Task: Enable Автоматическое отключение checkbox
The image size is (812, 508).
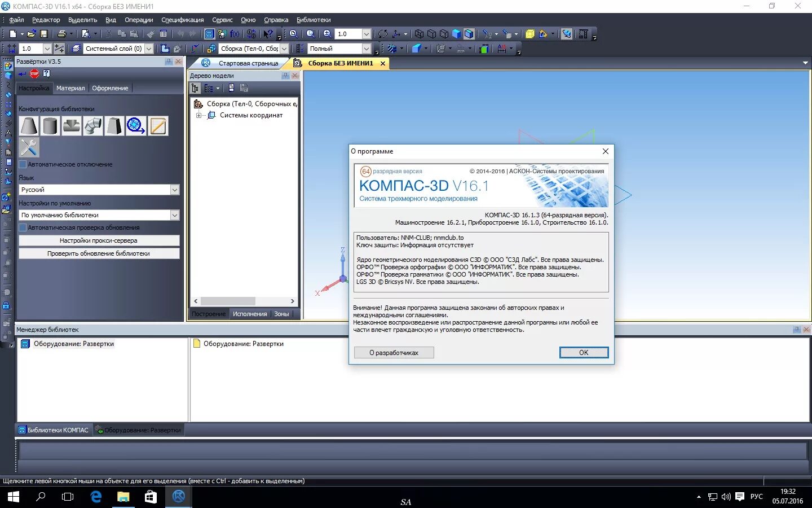Action: pos(23,164)
